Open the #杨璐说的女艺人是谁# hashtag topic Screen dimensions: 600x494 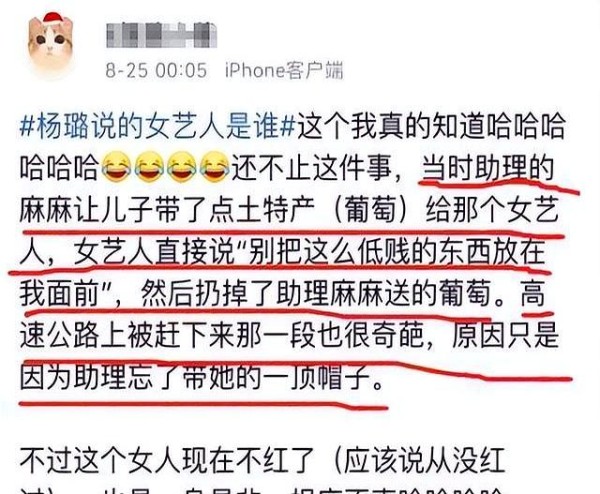[x=158, y=126]
